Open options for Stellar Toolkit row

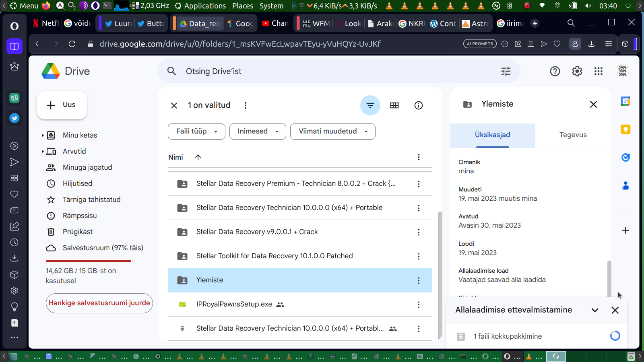point(419,256)
